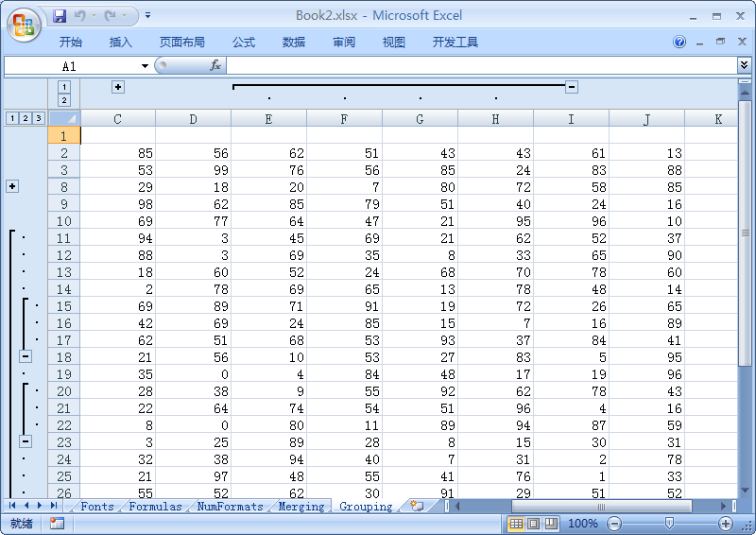The width and height of the screenshot is (756, 535).
Task: Switch to Page Break Preview
Action: [550, 524]
